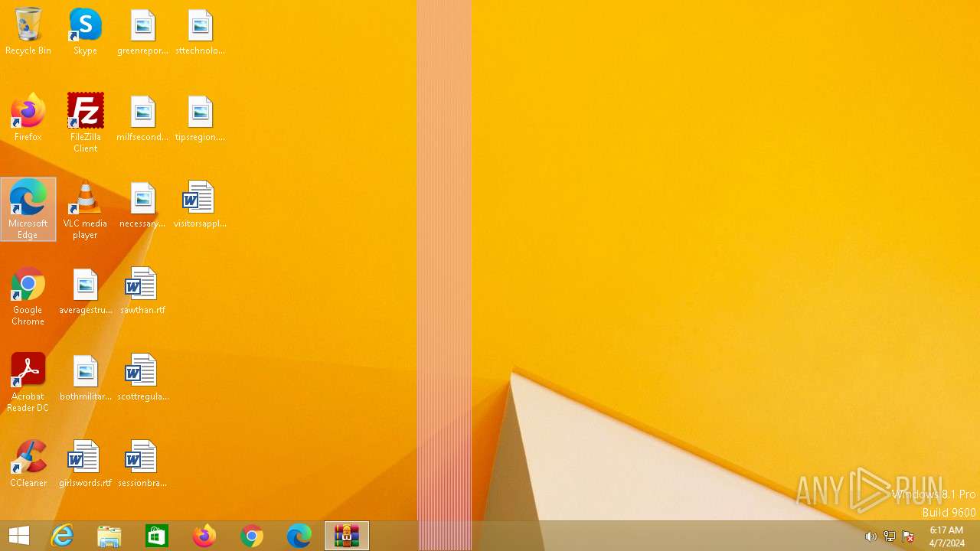The height and width of the screenshot is (551, 980).
Task: Select the milfsecond... image file
Action: (x=142, y=118)
